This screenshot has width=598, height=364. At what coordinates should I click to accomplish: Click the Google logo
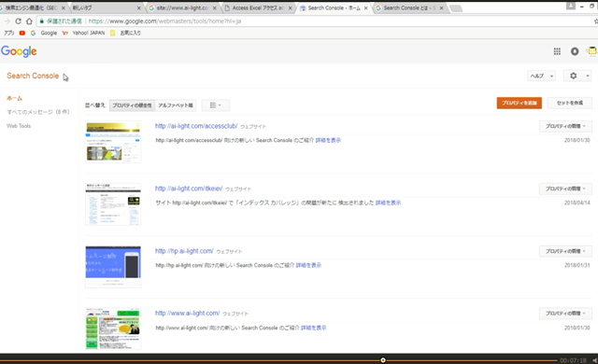[19, 51]
